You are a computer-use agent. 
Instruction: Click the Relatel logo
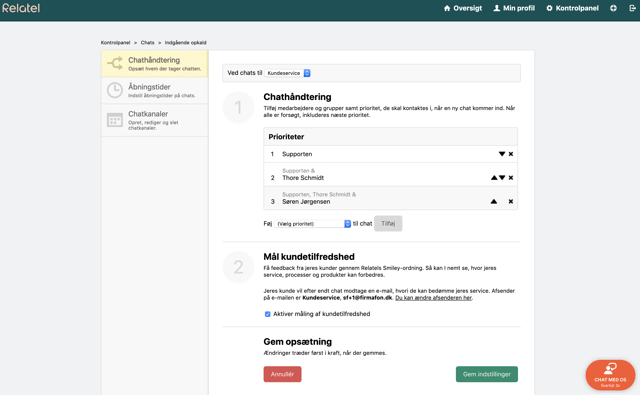pos(21,8)
